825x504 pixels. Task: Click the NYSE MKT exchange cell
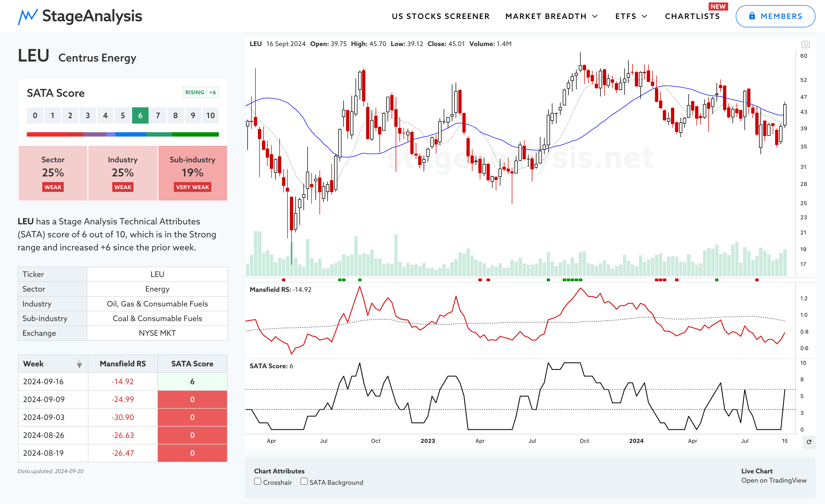[157, 333]
